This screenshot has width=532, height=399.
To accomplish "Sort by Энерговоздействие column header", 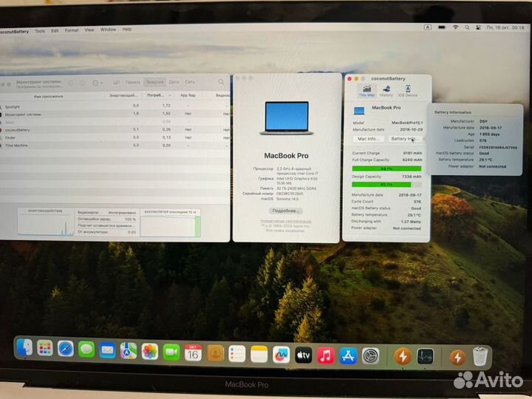I will 123,95.
